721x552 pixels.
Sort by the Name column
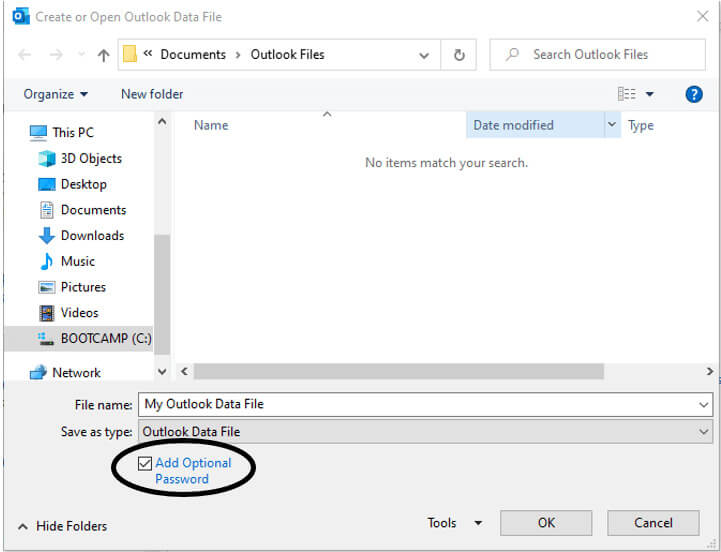coord(211,125)
